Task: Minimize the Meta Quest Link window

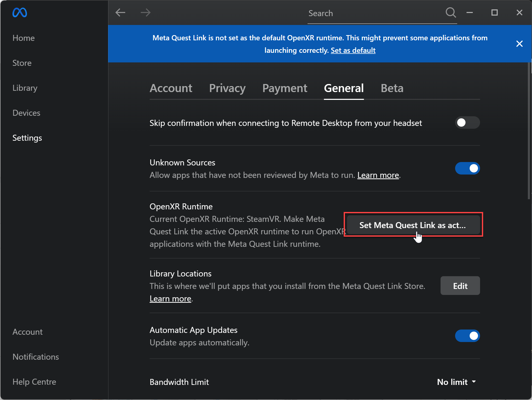Action: 469,12
